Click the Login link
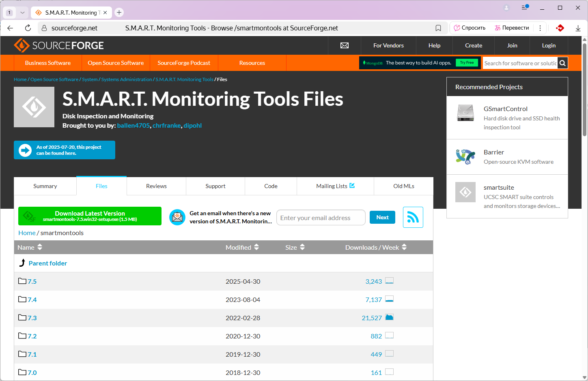This screenshot has width=588, height=381. coord(549,45)
